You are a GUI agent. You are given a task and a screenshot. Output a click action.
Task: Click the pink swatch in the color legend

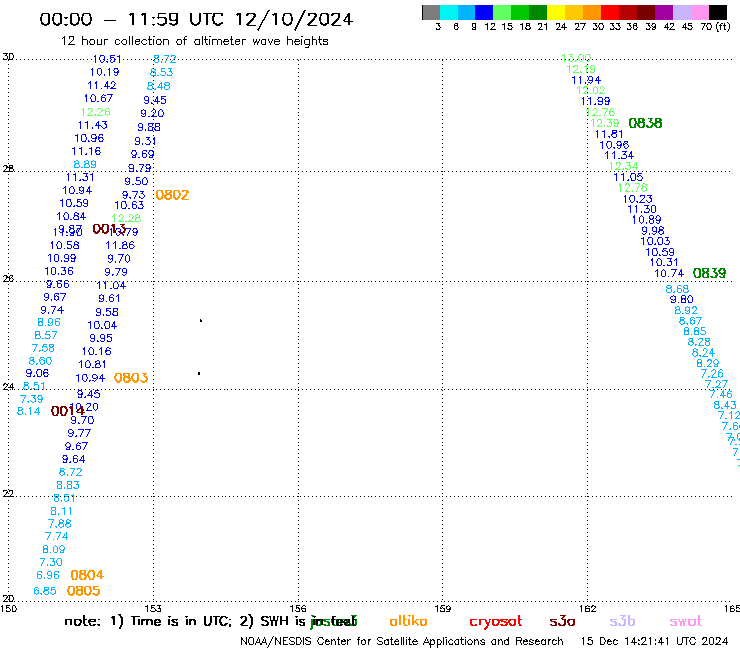[700, 12]
